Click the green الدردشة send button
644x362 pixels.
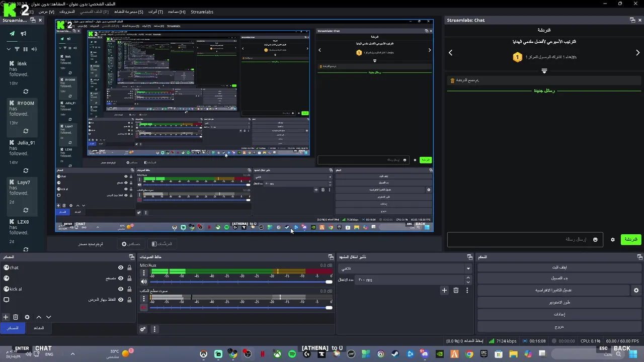(630, 240)
